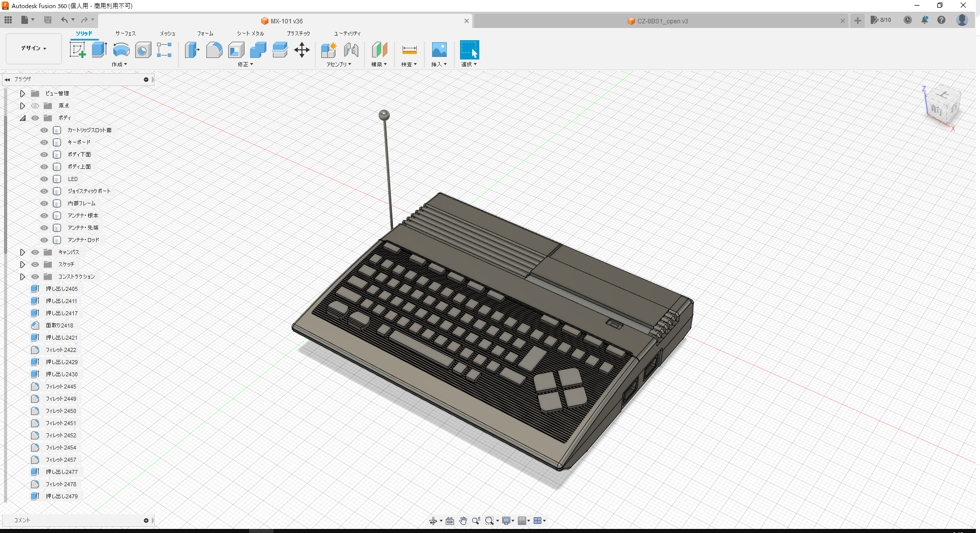Select the Fillet tool in the Modify group
This screenshot has width=980, height=533.
coord(214,50)
